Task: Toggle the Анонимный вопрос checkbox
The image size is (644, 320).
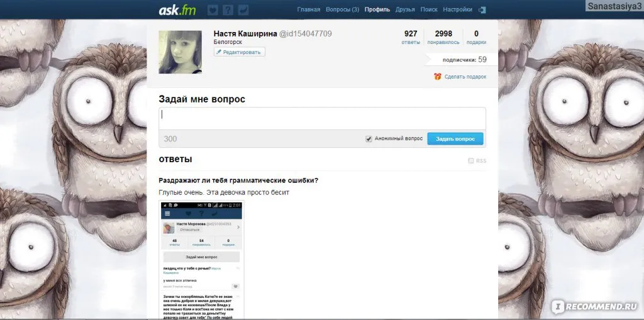Action: pyautogui.click(x=369, y=139)
